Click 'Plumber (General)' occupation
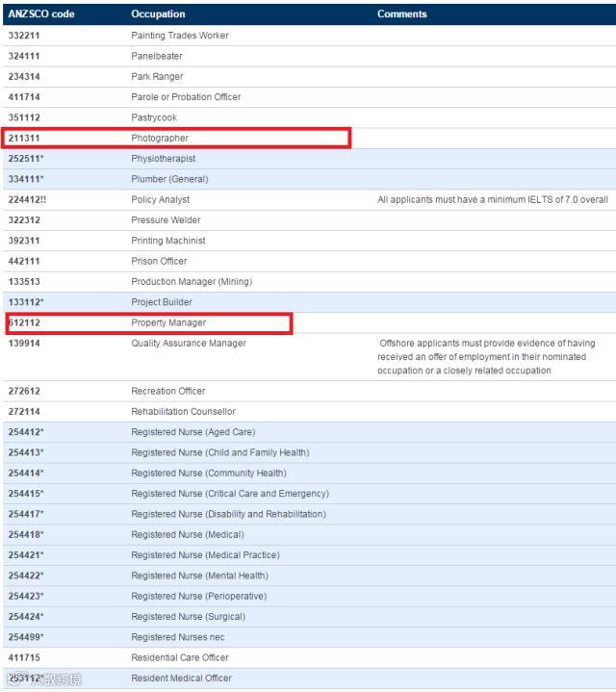The height and width of the screenshot is (692, 616). 169,179
